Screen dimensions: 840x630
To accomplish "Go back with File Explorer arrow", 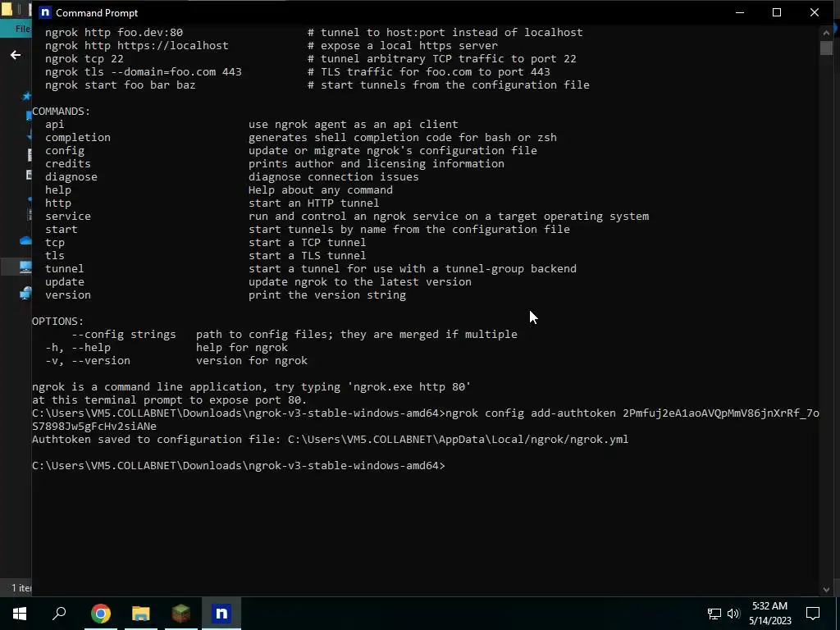I will [16, 55].
